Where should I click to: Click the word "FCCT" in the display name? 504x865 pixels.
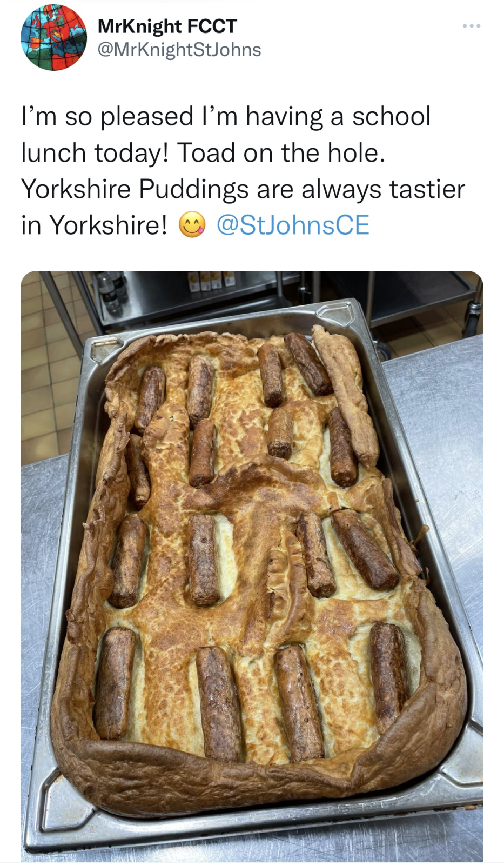pyautogui.click(x=211, y=26)
